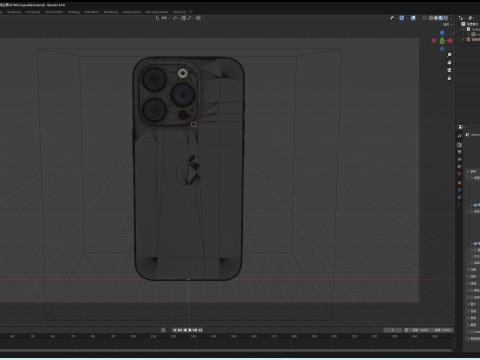Click frame 100 on the timeline ruler

point(133,336)
